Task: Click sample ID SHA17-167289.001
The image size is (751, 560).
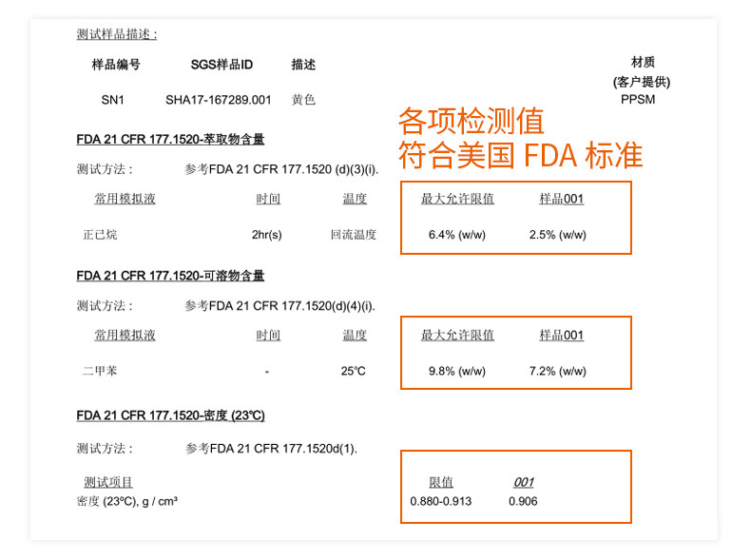Action: tap(218, 100)
